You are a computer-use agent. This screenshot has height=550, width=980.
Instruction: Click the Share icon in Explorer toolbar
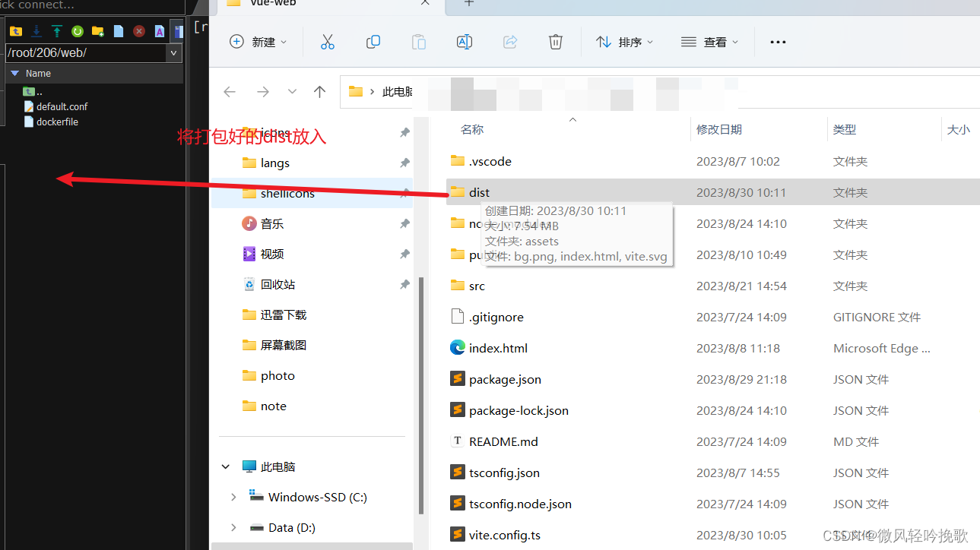tap(510, 42)
